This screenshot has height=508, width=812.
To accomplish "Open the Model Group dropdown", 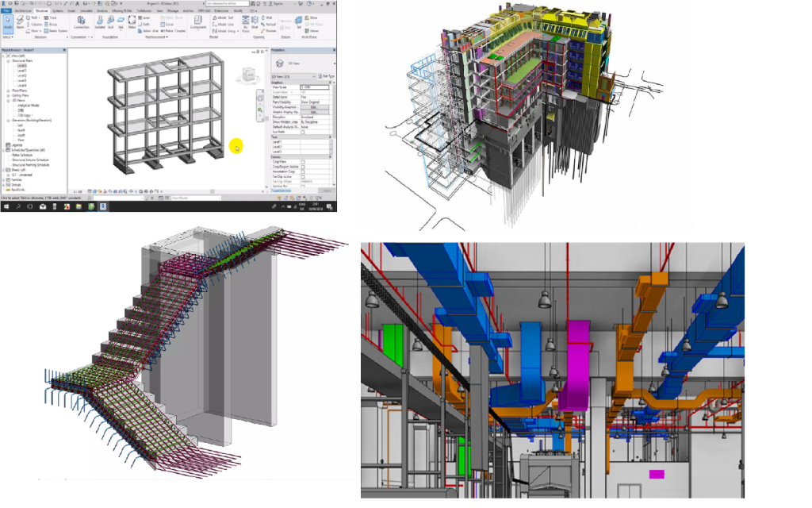I will [224, 31].
